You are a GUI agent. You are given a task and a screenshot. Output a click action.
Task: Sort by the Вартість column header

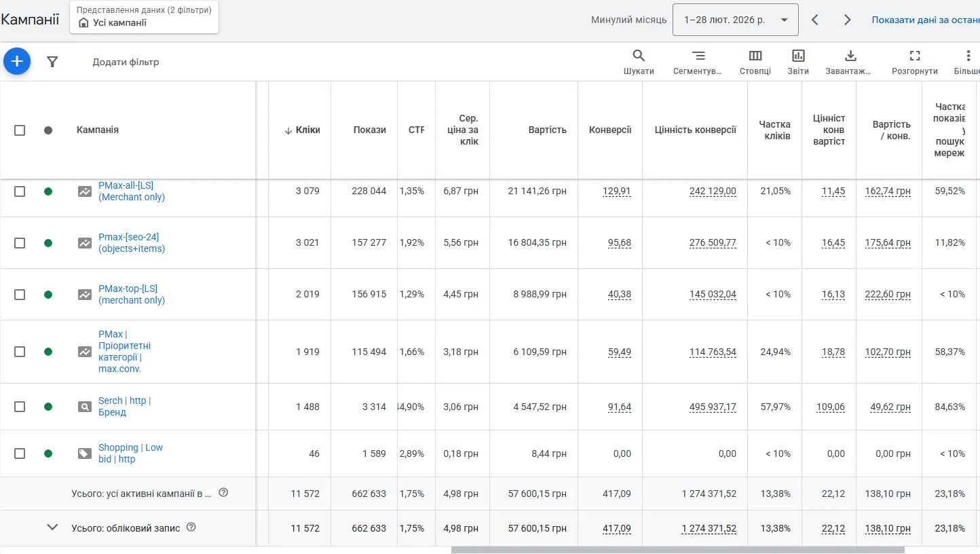pos(548,130)
